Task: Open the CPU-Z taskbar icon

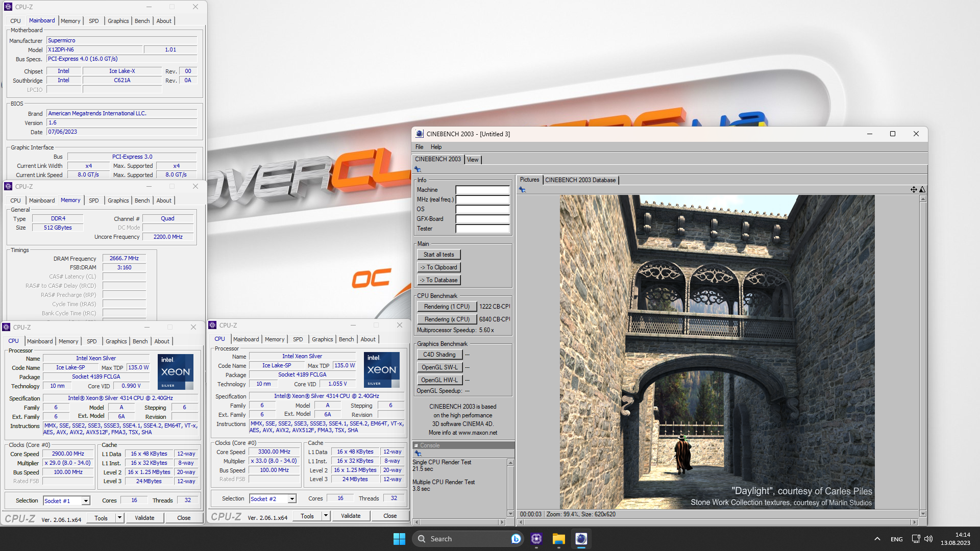Action: (536, 539)
